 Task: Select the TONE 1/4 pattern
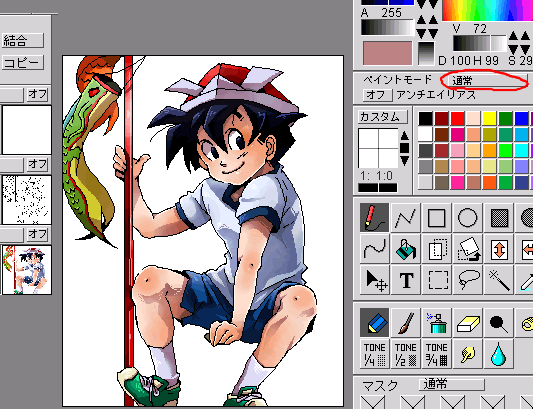point(374,354)
